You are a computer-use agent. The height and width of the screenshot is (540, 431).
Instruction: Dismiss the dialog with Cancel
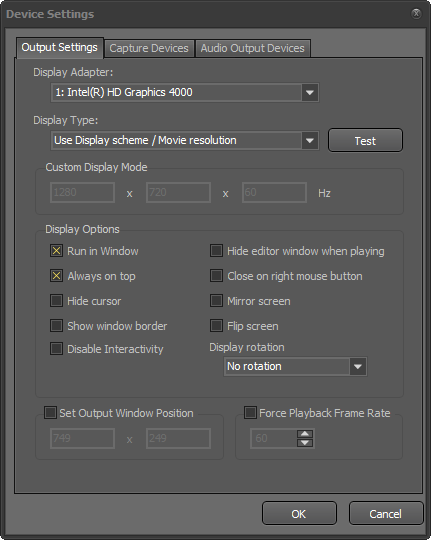[x=386, y=513]
